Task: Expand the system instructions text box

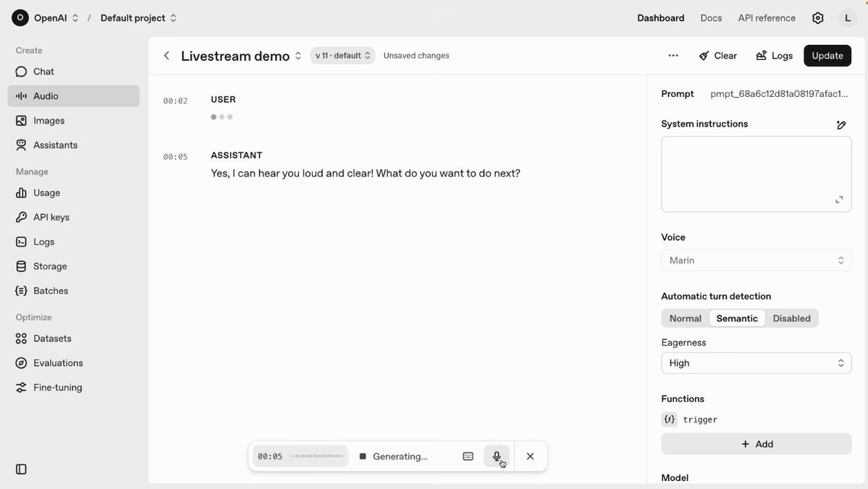Action: tap(839, 200)
